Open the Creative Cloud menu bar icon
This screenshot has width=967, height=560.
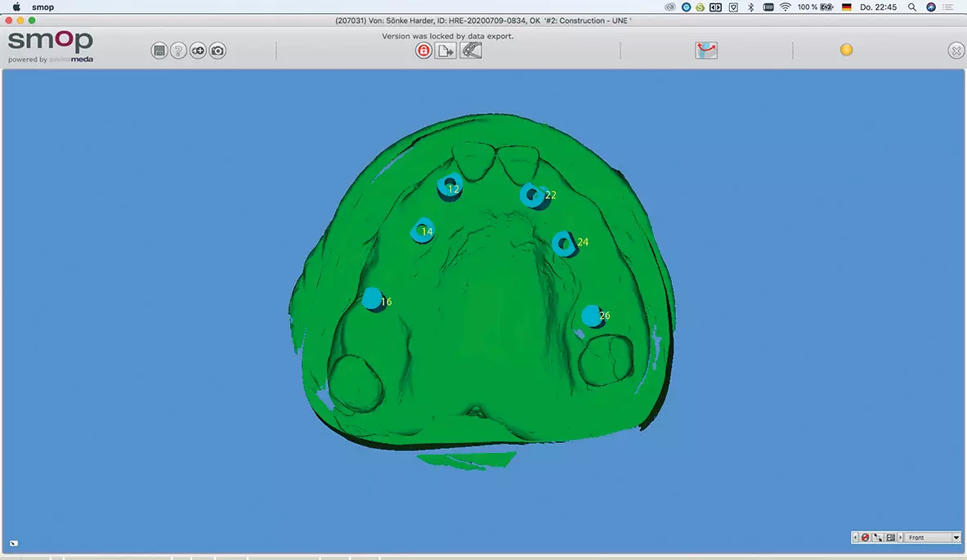(669, 7)
